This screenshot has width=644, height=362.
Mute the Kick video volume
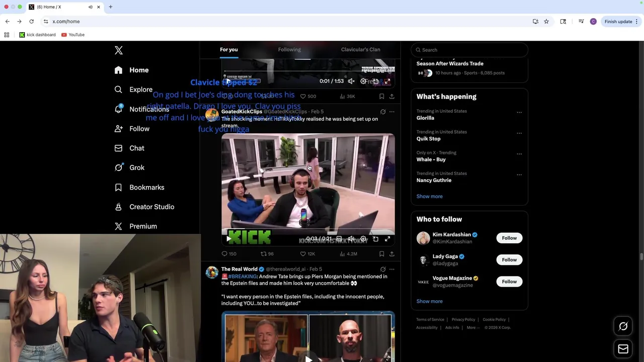[351, 239]
